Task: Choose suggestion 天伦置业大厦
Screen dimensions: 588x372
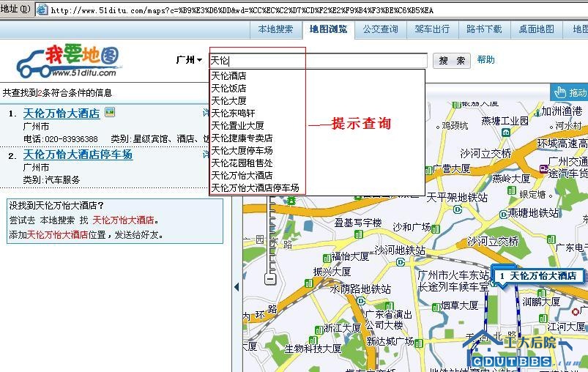Action: [x=238, y=125]
